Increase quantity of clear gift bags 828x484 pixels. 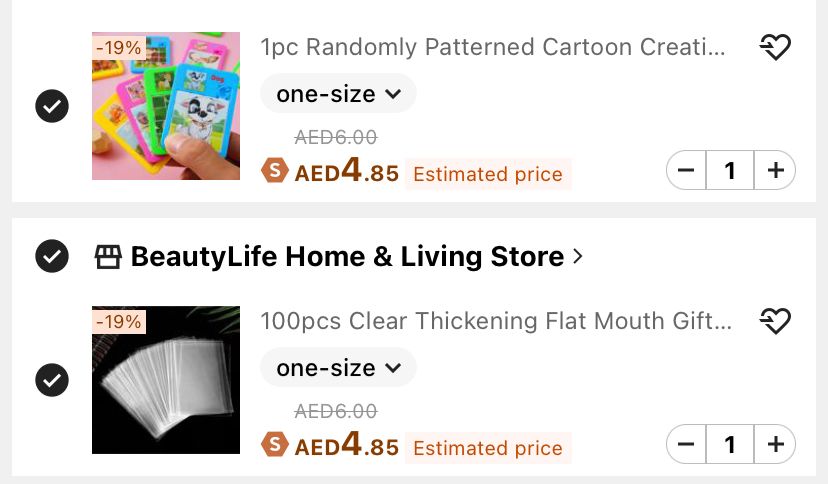click(775, 444)
